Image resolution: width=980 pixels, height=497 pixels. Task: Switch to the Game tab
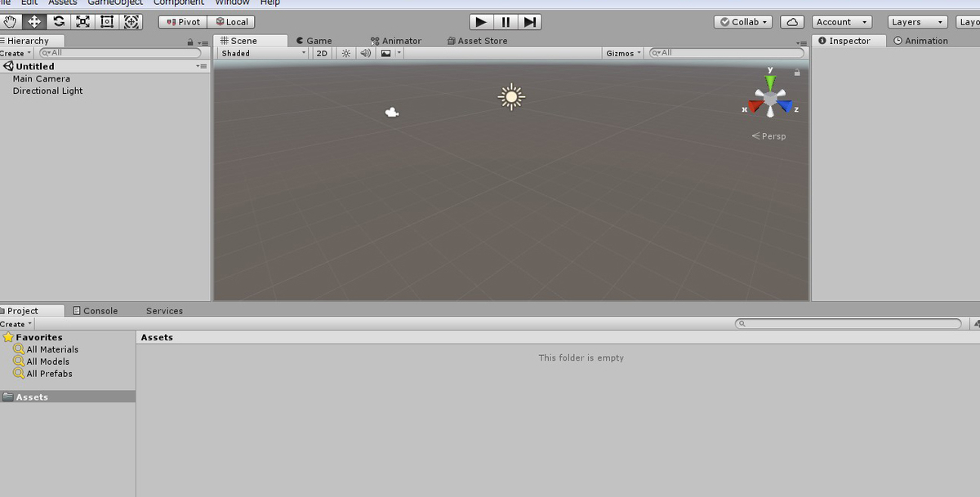coord(314,41)
